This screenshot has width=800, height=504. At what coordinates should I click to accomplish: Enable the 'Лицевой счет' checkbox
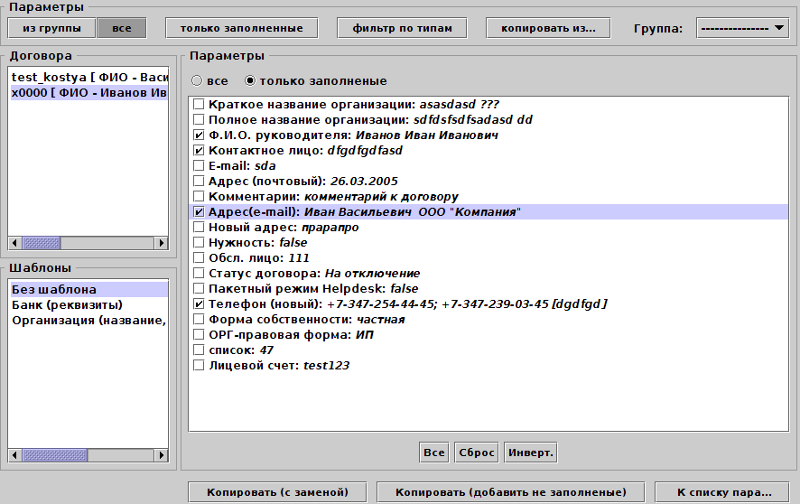(199, 366)
